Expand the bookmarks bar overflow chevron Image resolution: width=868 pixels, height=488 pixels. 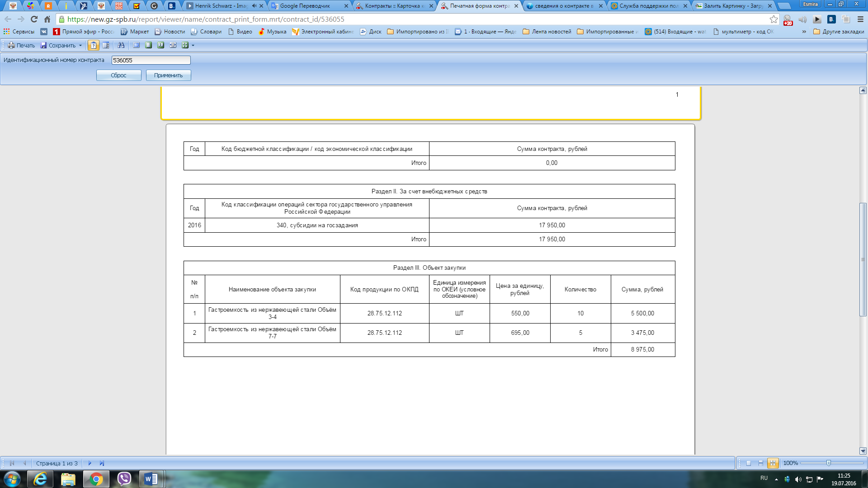click(804, 32)
